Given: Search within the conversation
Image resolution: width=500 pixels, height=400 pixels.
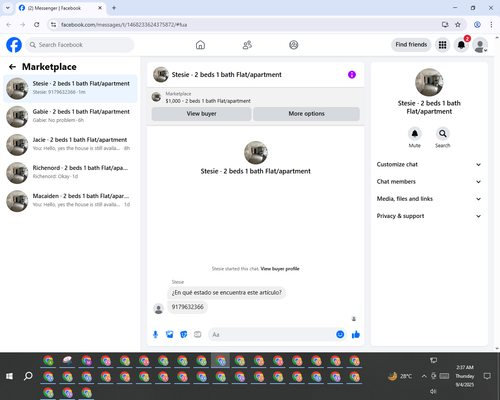Looking at the screenshot, I should point(443,134).
